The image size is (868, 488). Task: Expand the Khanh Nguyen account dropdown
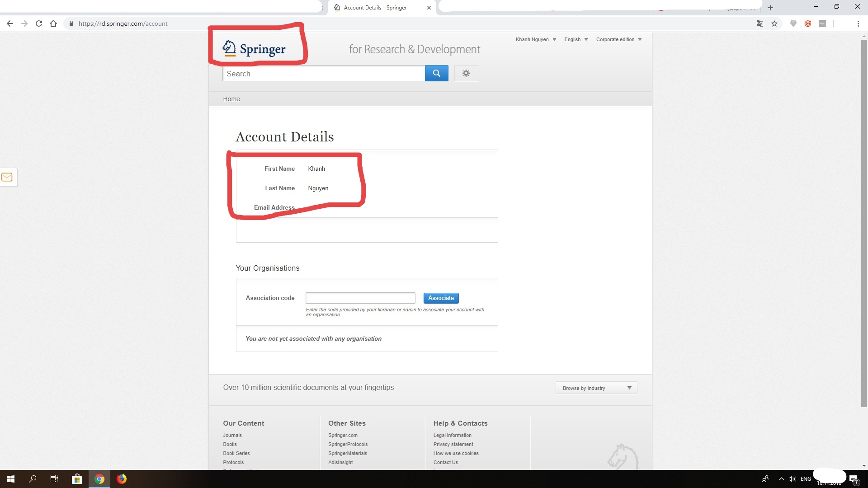click(x=536, y=39)
